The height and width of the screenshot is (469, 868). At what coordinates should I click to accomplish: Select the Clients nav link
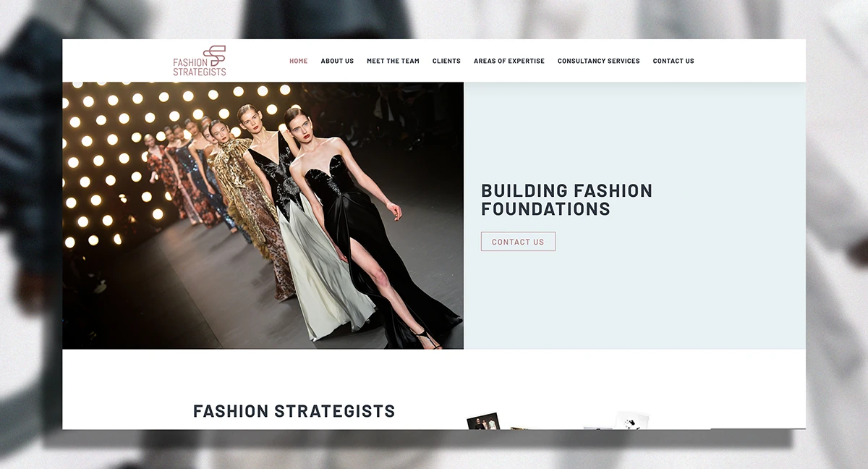(446, 61)
